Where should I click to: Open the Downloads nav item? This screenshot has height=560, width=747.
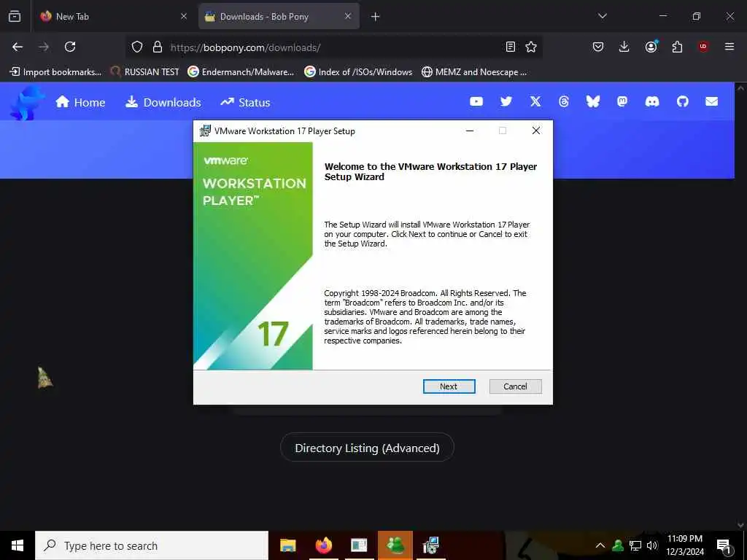[163, 102]
